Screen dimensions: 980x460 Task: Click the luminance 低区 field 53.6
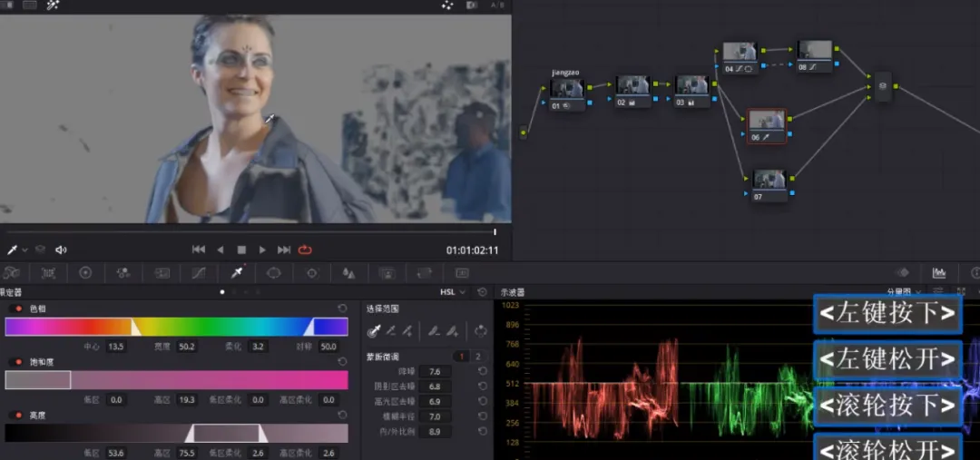click(x=115, y=453)
